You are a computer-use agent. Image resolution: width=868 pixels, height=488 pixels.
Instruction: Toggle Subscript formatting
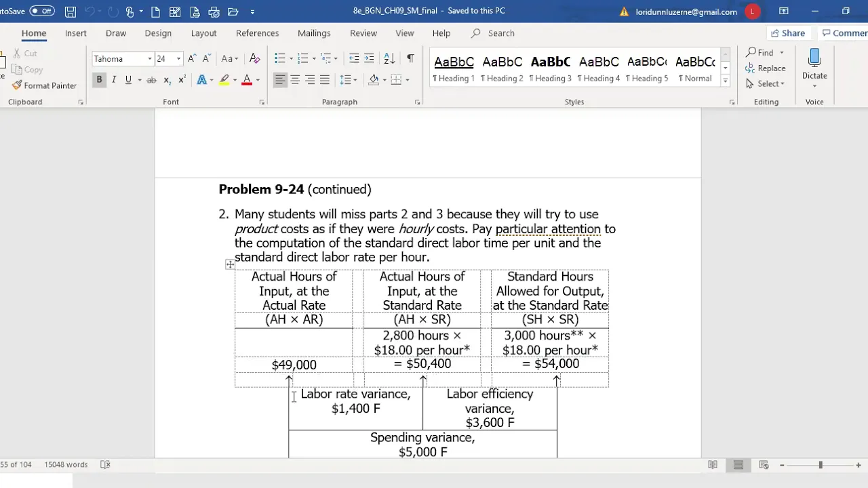coord(167,80)
